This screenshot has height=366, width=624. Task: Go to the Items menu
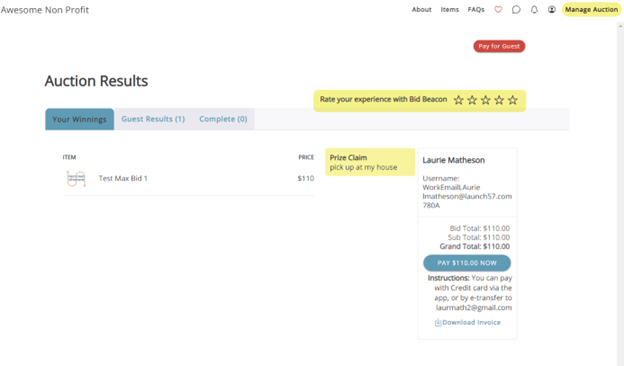tap(450, 10)
